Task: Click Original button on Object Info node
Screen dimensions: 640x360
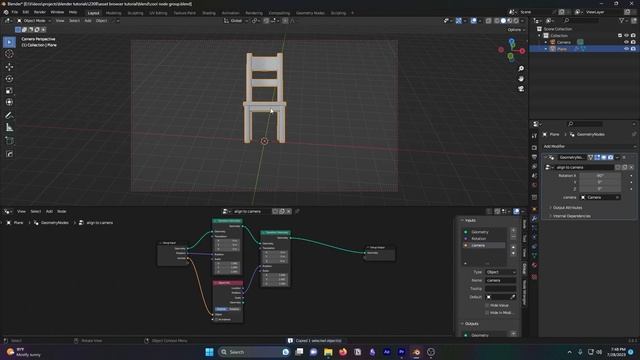Action: pyautogui.click(x=221, y=309)
